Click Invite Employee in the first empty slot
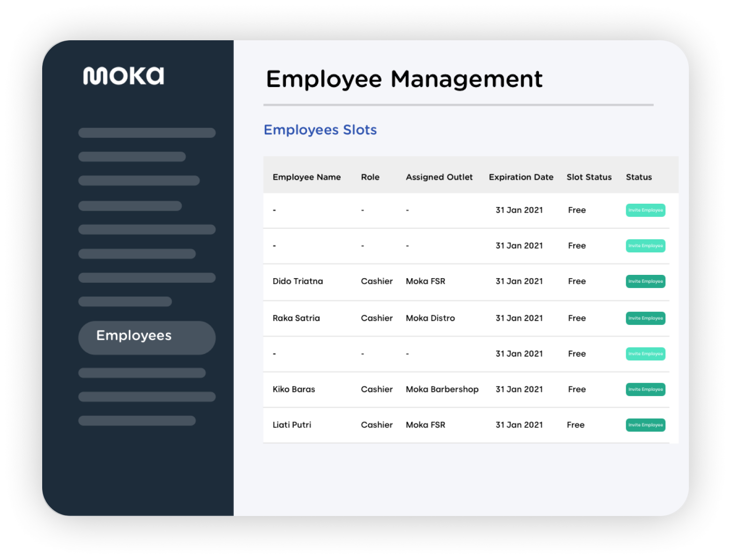The image size is (731, 560). tap(645, 210)
